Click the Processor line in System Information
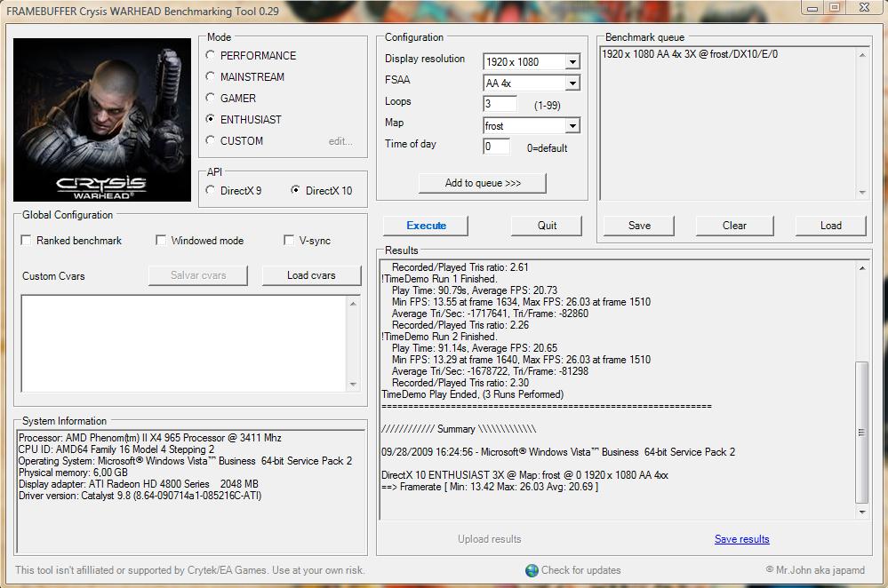The width and height of the screenshot is (888, 588). pos(150,438)
